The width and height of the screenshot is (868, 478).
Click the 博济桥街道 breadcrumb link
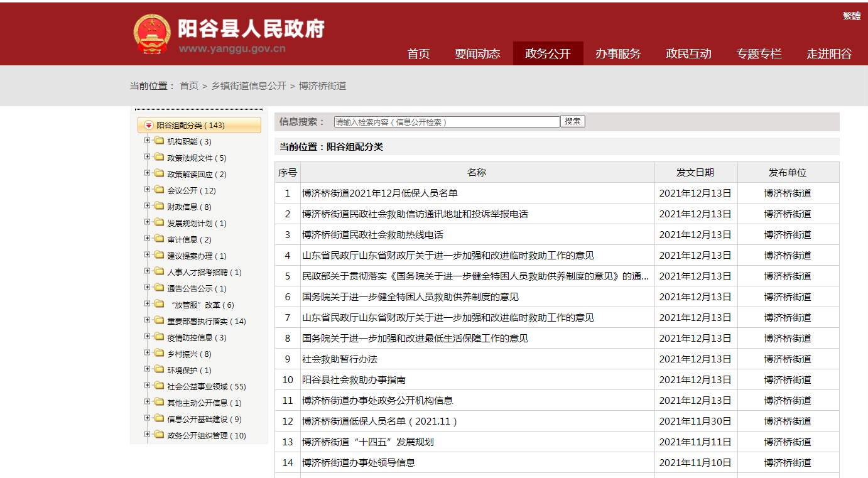pos(322,85)
